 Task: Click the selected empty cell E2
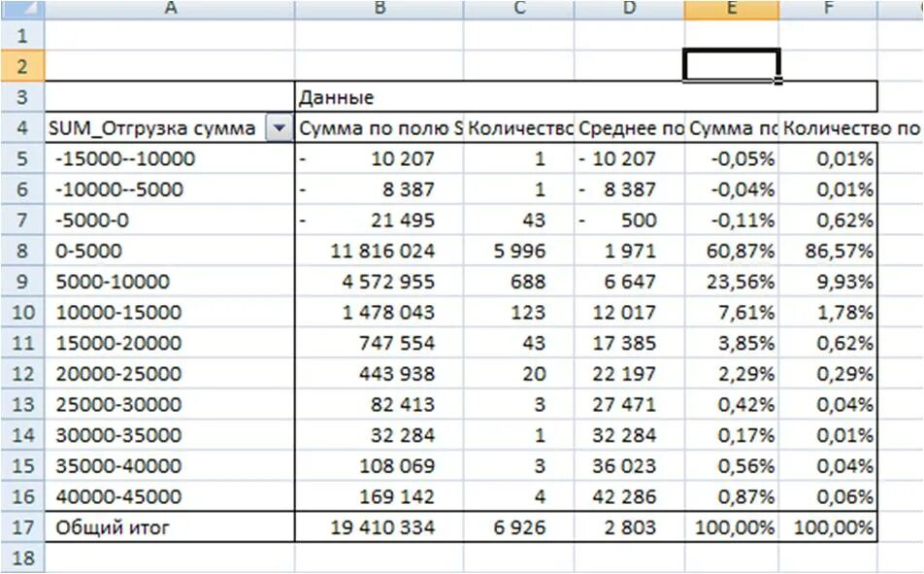coord(732,66)
